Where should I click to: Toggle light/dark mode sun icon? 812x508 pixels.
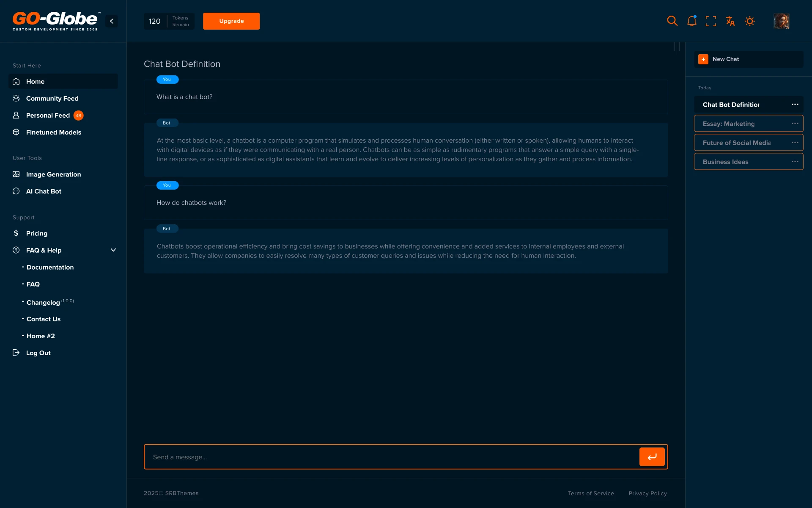coord(750,21)
